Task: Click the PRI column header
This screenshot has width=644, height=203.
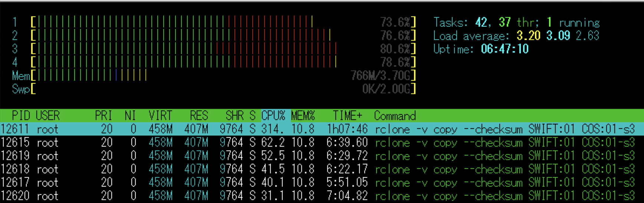Action: click(x=103, y=116)
